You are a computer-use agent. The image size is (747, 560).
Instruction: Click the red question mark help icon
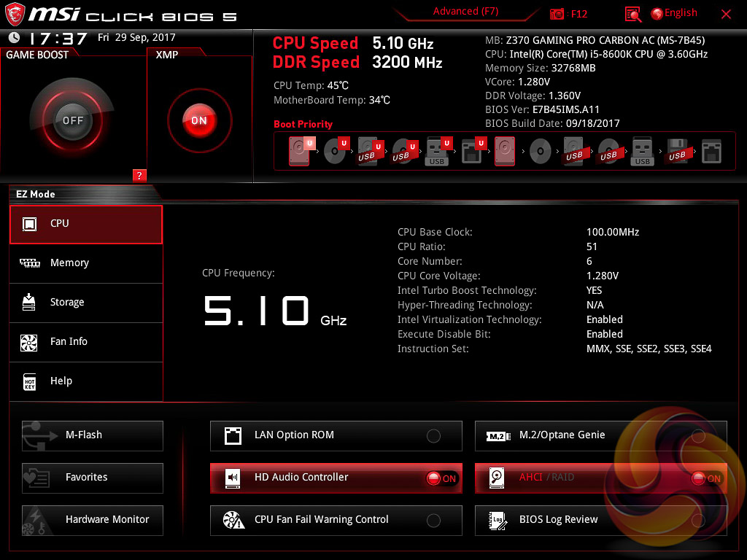140,175
